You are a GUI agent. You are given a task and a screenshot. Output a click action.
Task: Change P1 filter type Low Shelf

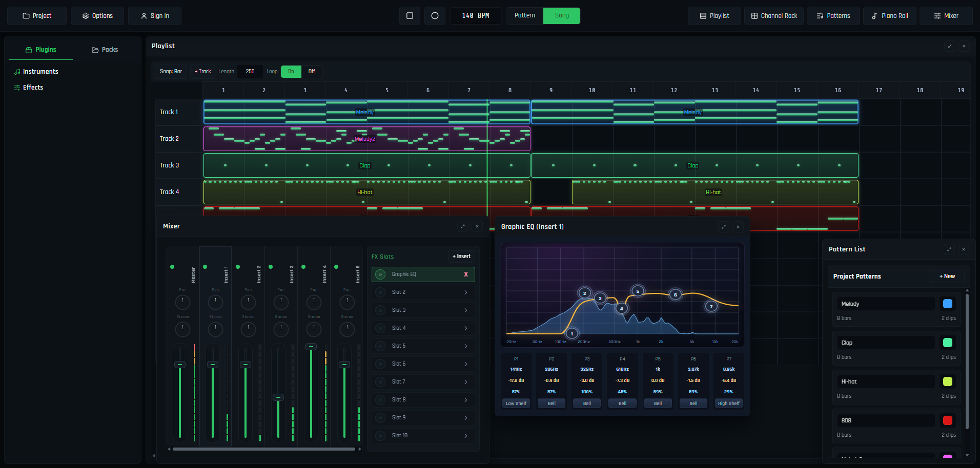click(x=516, y=403)
